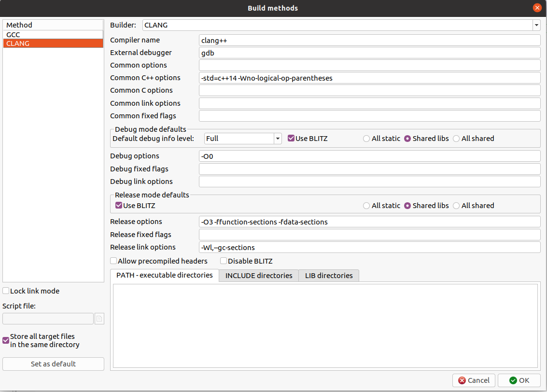Click the script file browse icon
The image size is (547, 392).
tap(99, 319)
